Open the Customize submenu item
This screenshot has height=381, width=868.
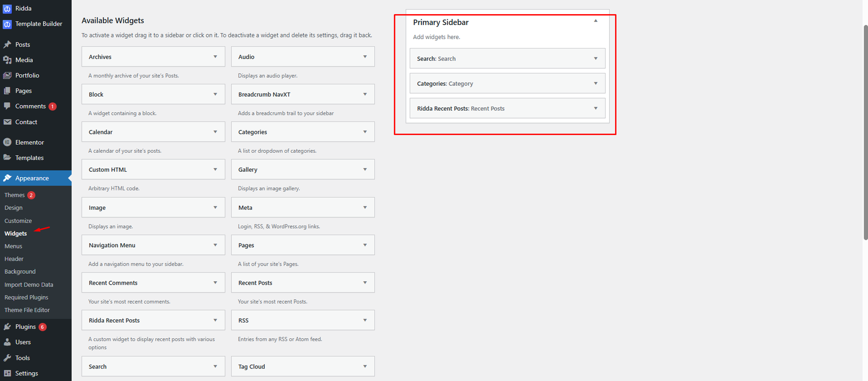pos(18,221)
